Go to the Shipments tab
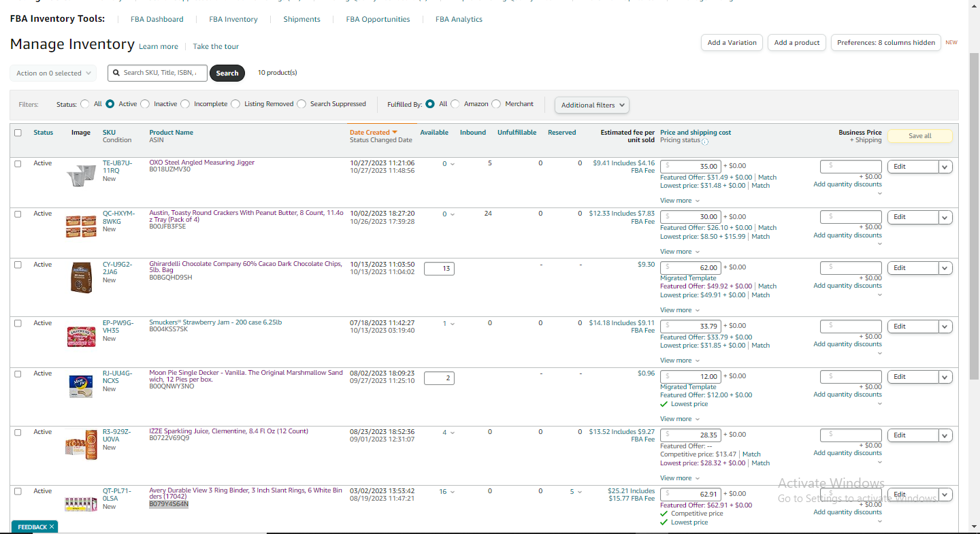 tap(301, 20)
